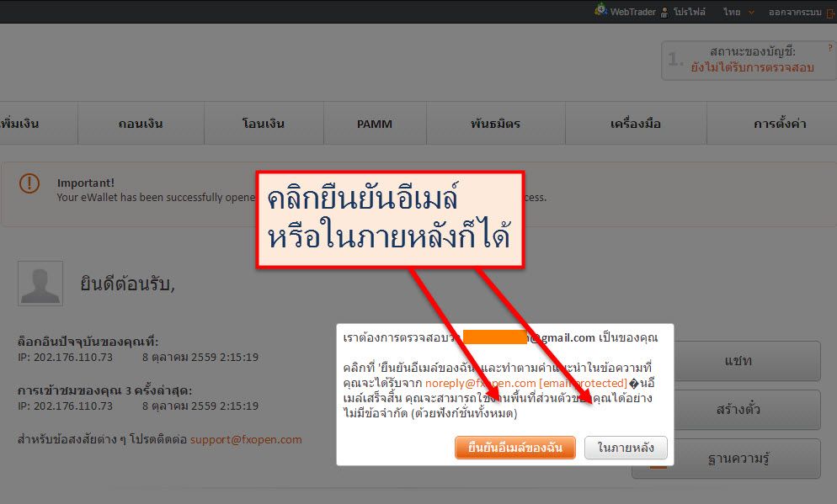Open the PAMM tab
This screenshot has height=504, width=837.
pos(375,124)
